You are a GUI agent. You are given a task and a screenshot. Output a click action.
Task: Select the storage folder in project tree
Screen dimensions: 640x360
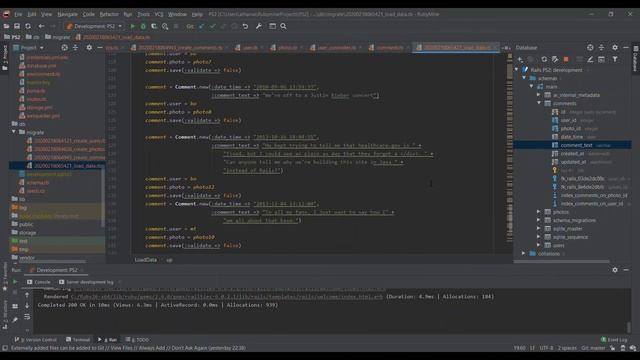click(x=24, y=233)
